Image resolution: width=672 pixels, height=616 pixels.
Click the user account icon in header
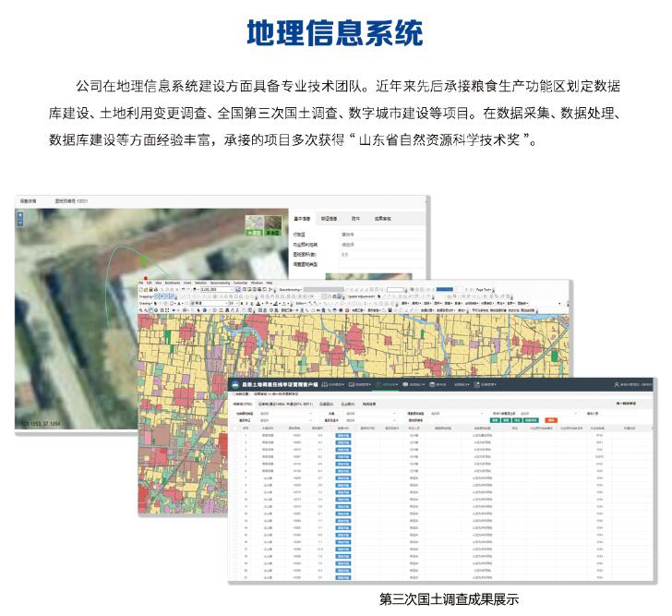click(x=617, y=383)
